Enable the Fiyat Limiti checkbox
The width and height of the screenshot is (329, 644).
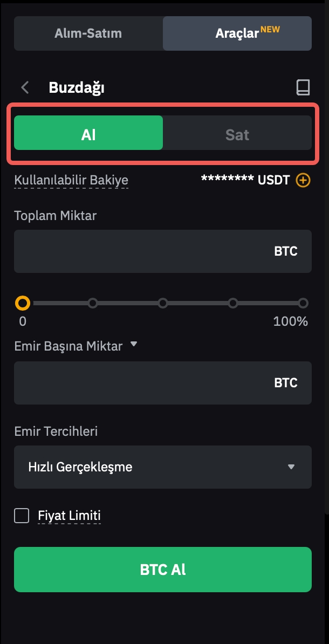click(22, 516)
